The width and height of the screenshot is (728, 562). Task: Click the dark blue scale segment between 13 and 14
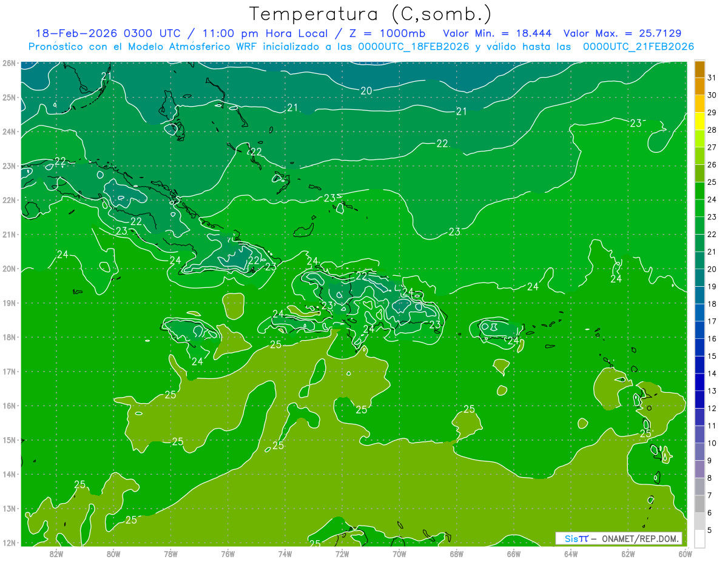click(699, 382)
